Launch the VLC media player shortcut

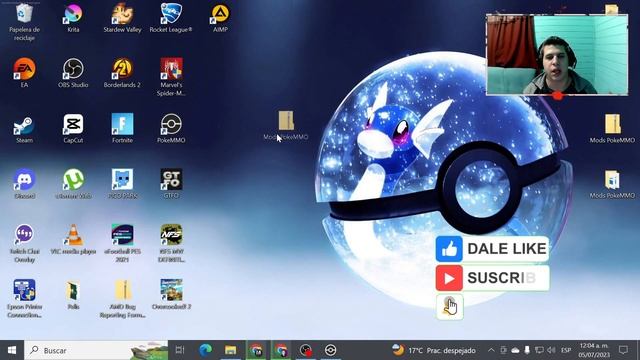73,240
